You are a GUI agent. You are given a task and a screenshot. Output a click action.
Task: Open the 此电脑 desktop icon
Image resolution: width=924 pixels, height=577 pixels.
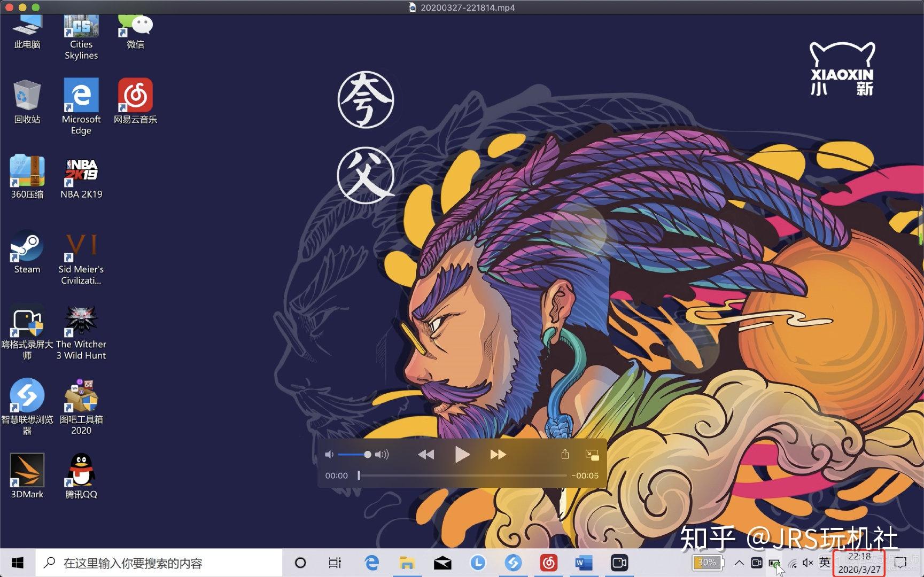pos(27,32)
